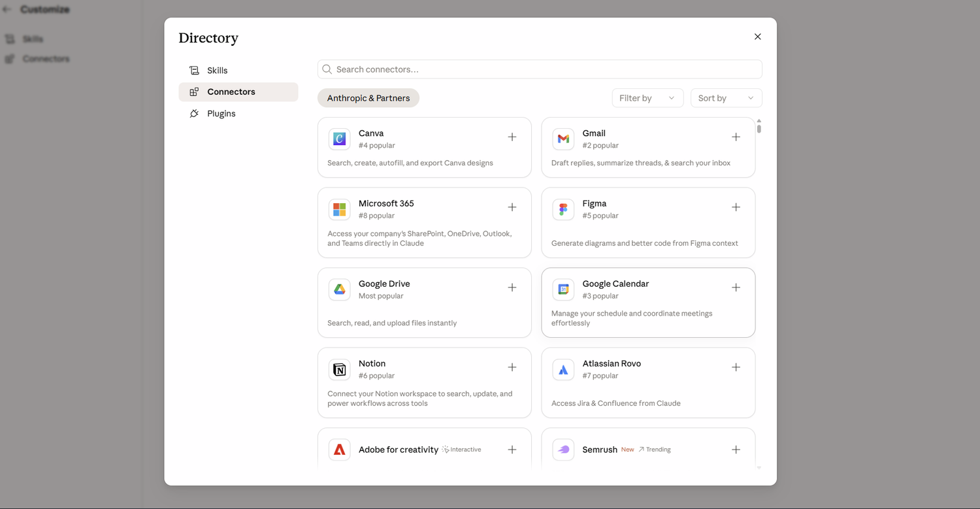Select the Skills tab in Directory
The image size is (980, 509).
[x=238, y=71]
